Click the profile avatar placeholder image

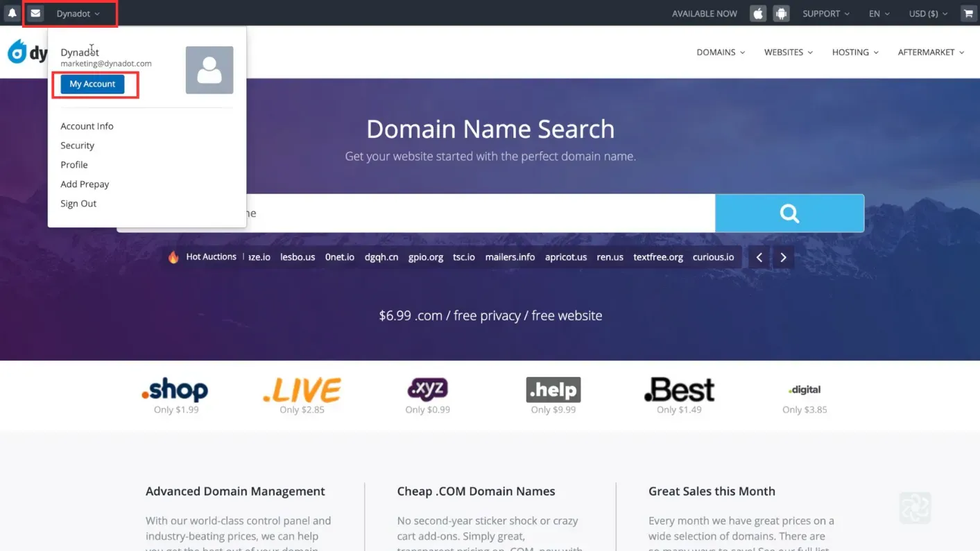[209, 70]
